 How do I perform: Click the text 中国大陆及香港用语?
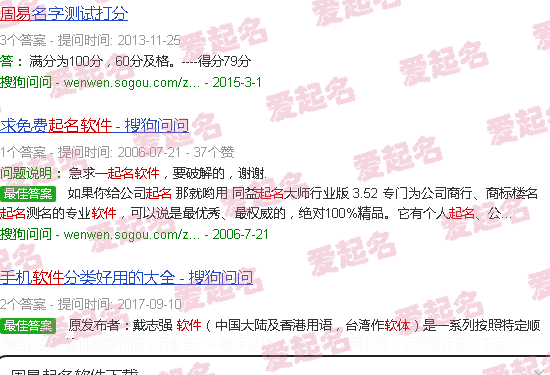(x=274, y=325)
